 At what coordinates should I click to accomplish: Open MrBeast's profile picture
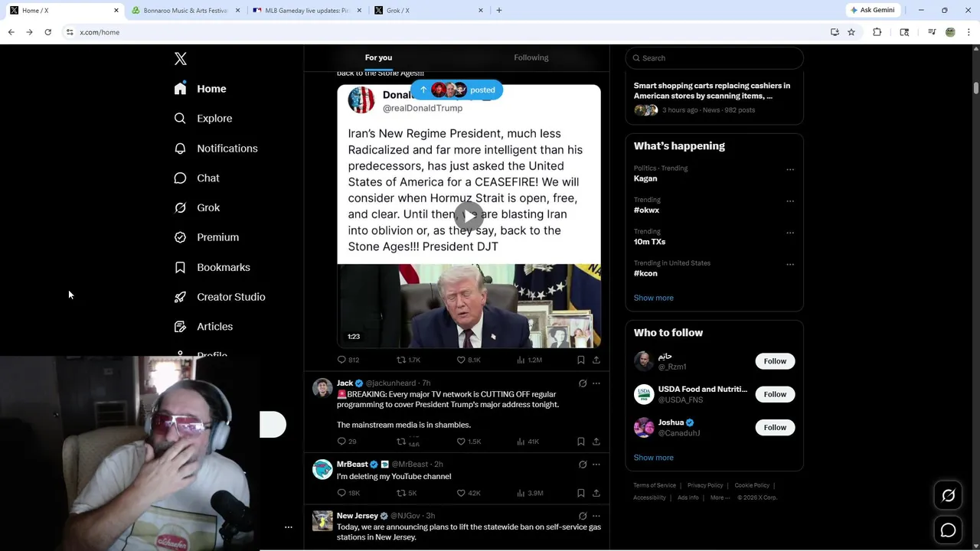tap(323, 469)
